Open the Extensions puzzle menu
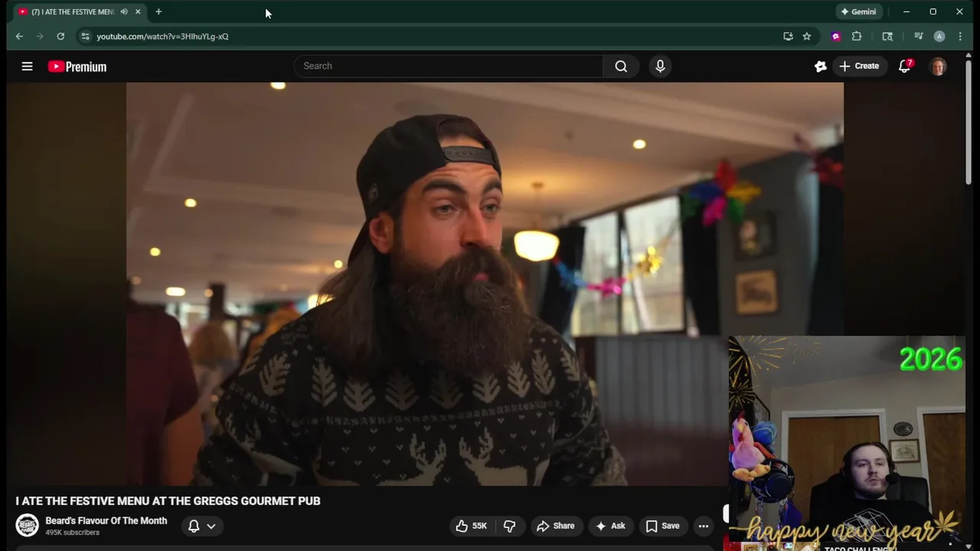Image resolution: width=980 pixels, height=551 pixels. [857, 36]
